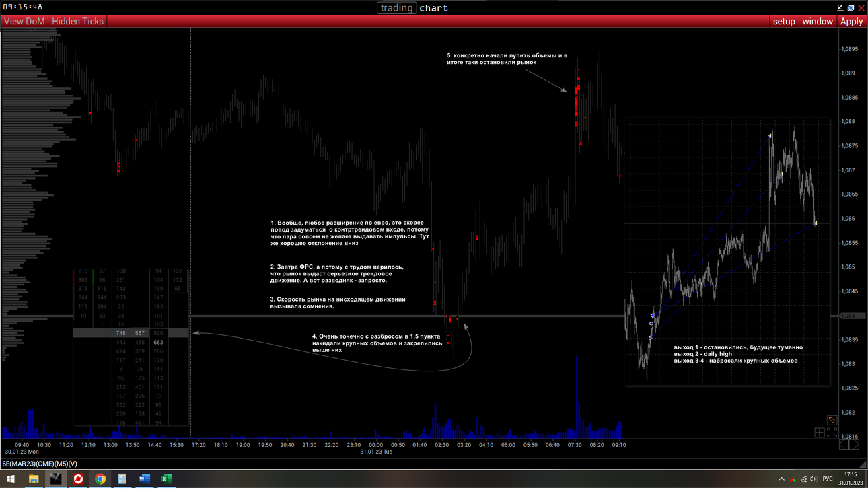This screenshot has height=496, width=868.
Task: Click annotation 'выход 2 - daily high'
Action: click(703, 354)
